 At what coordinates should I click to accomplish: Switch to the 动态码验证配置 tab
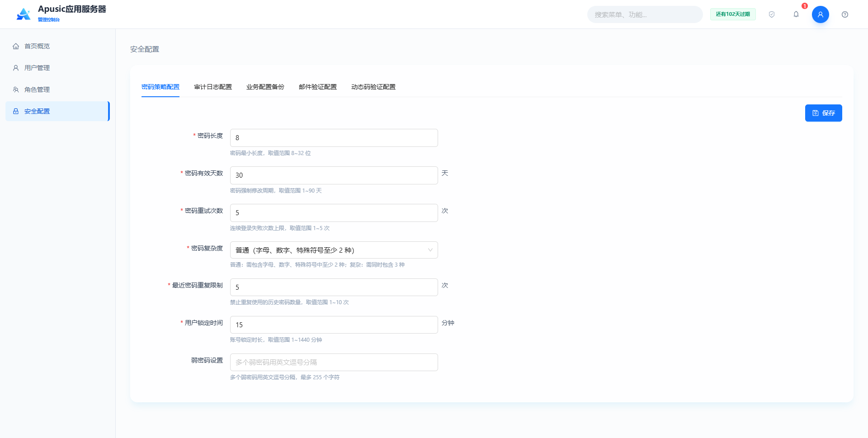[x=373, y=87]
